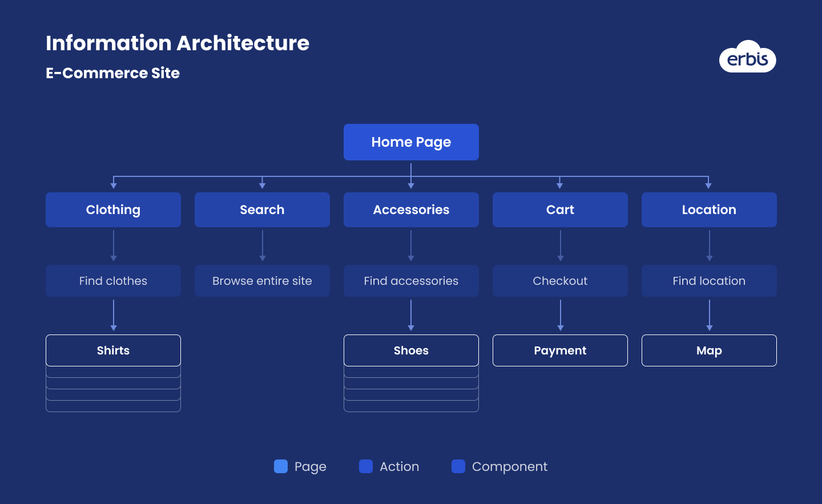Click the first list row under Shirts
The height and width of the screenshot is (504, 822).
pos(113,372)
